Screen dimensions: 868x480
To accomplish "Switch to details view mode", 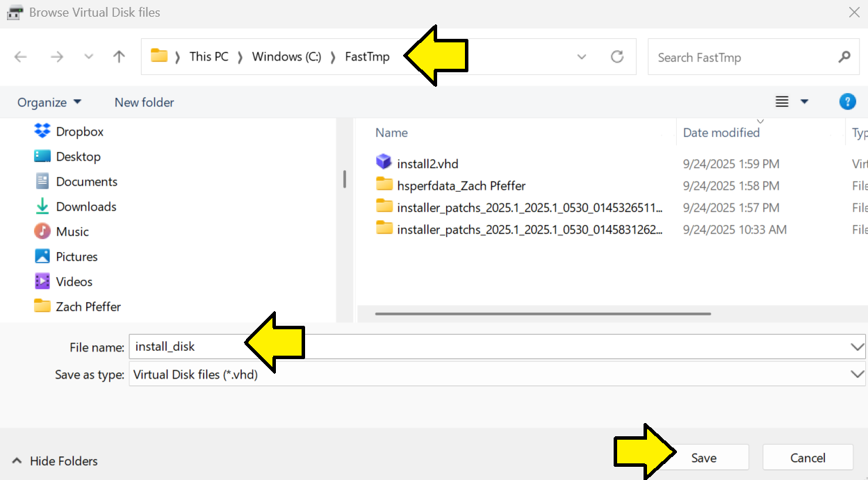I will tap(781, 101).
